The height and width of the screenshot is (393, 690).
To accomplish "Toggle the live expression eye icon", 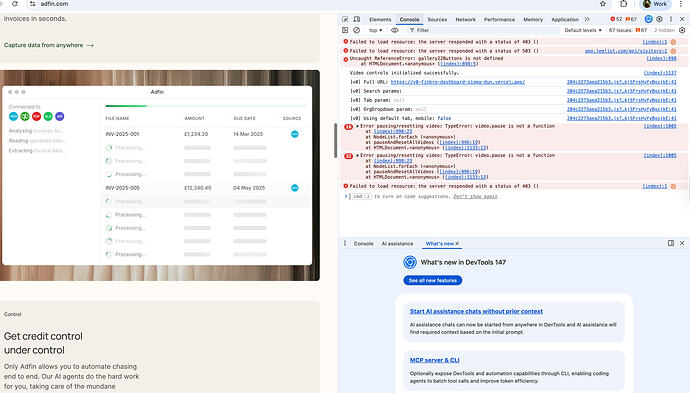I will 395,30.
